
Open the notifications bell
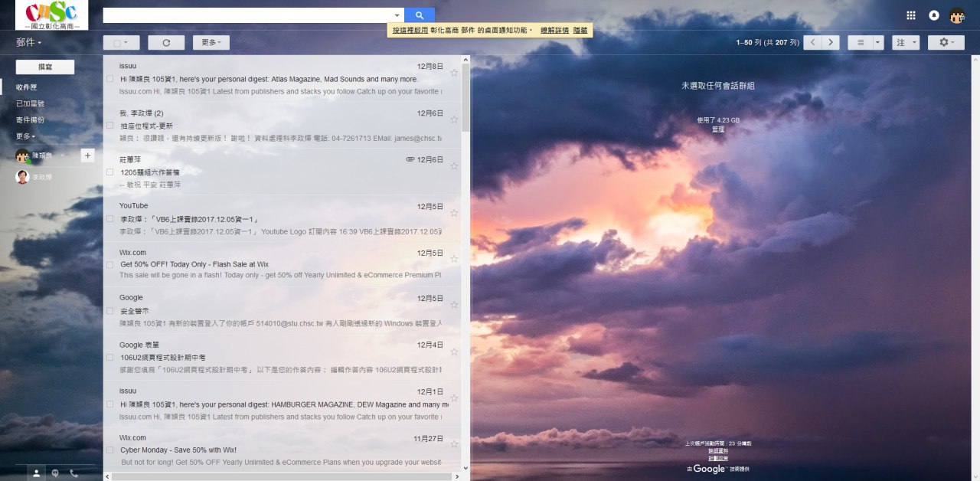933,15
